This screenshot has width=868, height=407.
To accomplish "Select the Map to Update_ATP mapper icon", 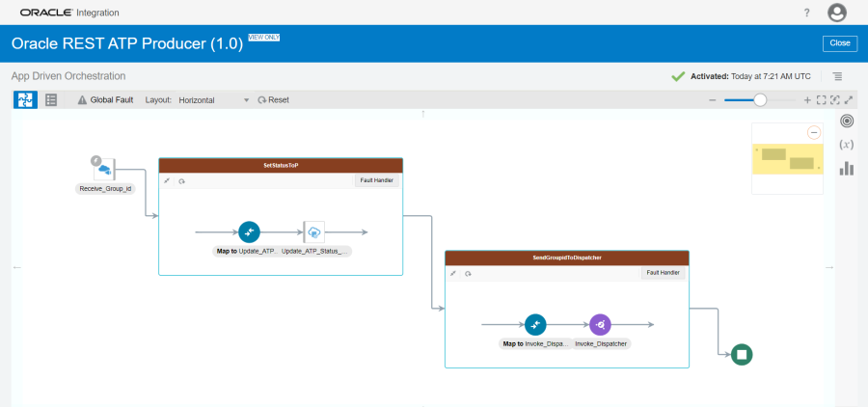I will pos(249,232).
